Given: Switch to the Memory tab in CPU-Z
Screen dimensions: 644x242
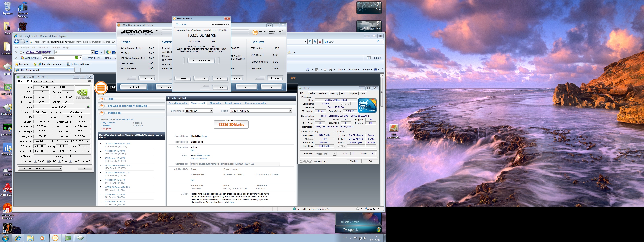Looking at the screenshot, I should click(334, 93).
